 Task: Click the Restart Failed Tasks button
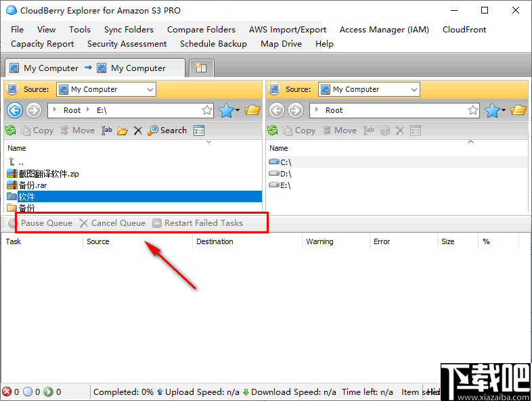pyautogui.click(x=198, y=223)
